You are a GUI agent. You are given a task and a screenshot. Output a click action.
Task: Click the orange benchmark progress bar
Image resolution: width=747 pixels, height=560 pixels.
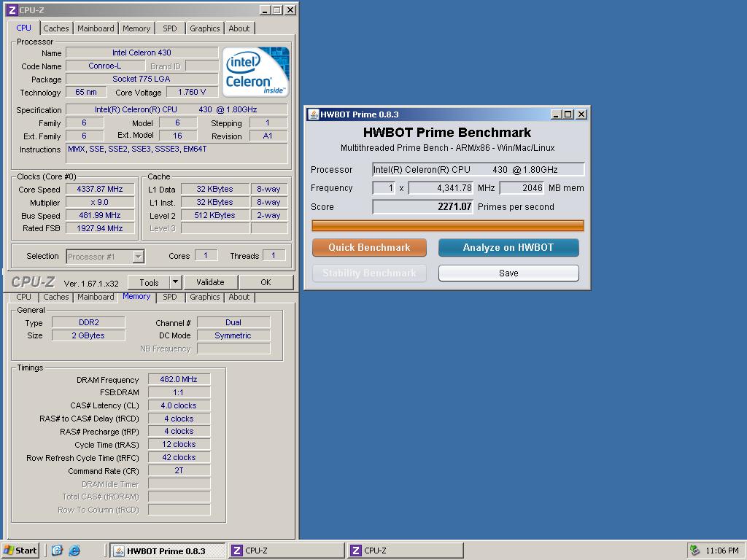coord(447,226)
